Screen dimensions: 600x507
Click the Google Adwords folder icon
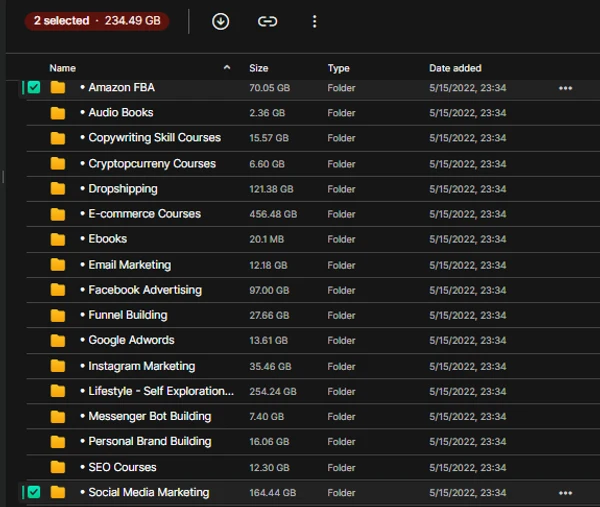(58, 341)
